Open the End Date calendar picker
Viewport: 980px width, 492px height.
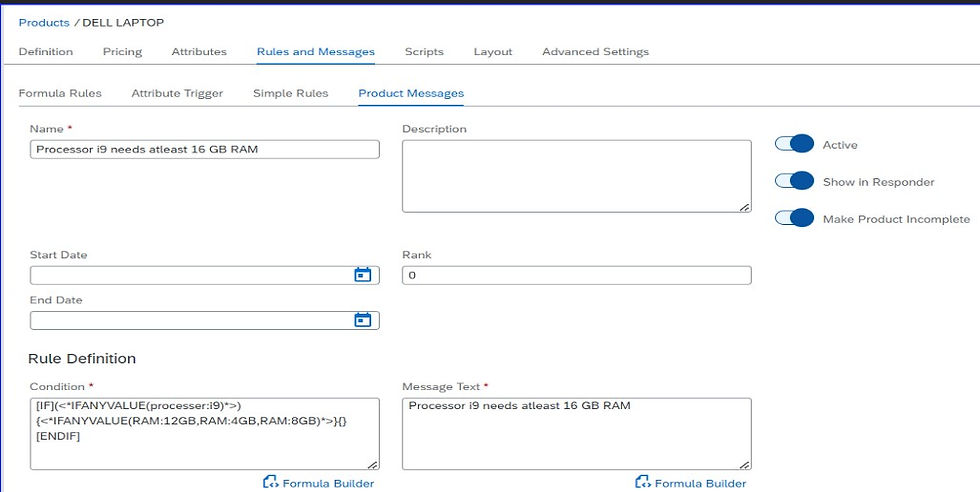[x=363, y=320]
